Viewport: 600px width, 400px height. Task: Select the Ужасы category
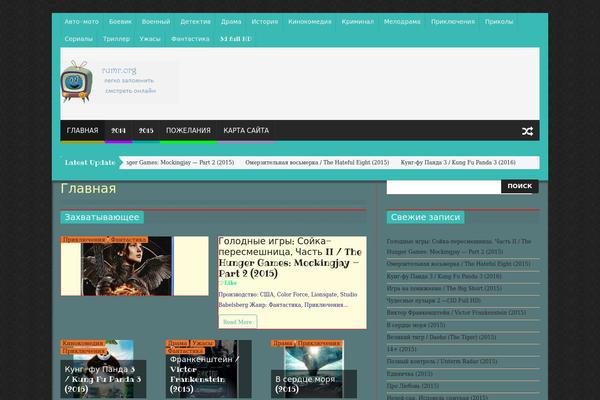[x=150, y=39]
